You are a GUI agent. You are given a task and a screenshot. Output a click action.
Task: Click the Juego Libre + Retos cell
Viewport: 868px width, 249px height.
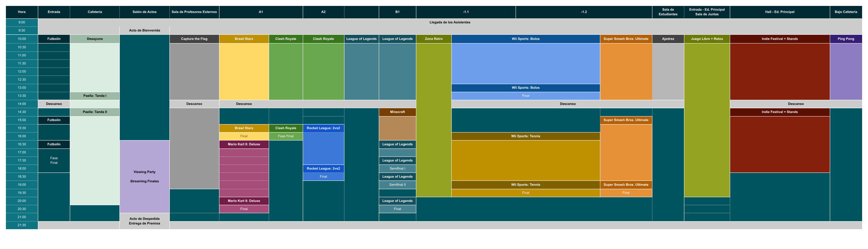[x=707, y=39]
